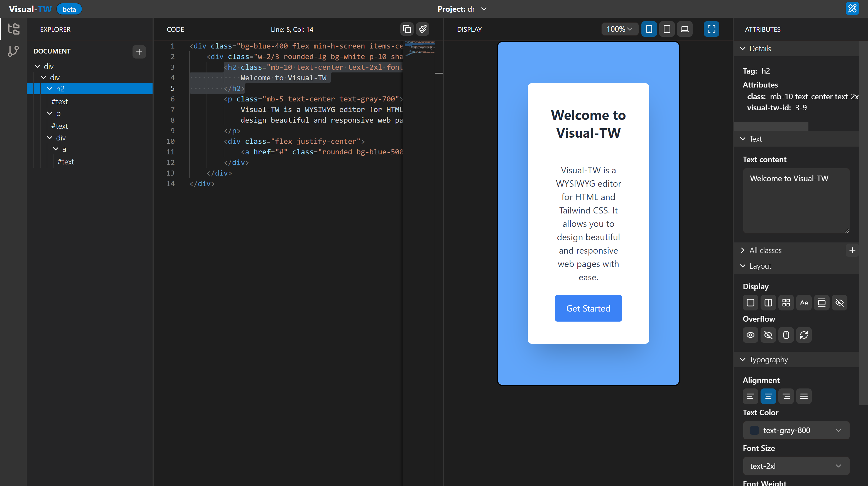The height and width of the screenshot is (486, 868).
Task: Click the Get Started button in the preview
Action: pyautogui.click(x=588, y=308)
